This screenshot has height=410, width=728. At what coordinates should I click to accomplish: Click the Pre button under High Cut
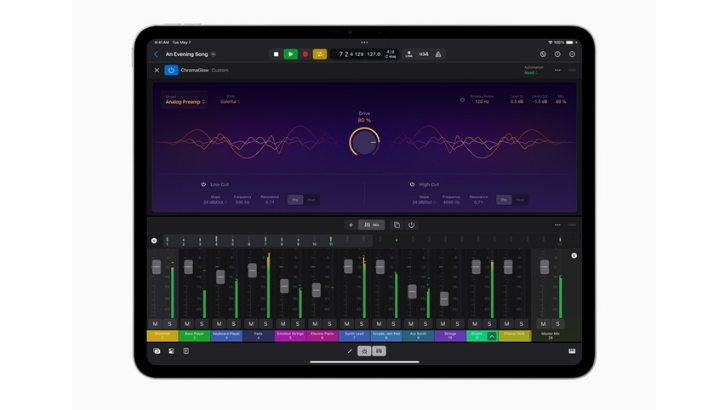coord(503,200)
